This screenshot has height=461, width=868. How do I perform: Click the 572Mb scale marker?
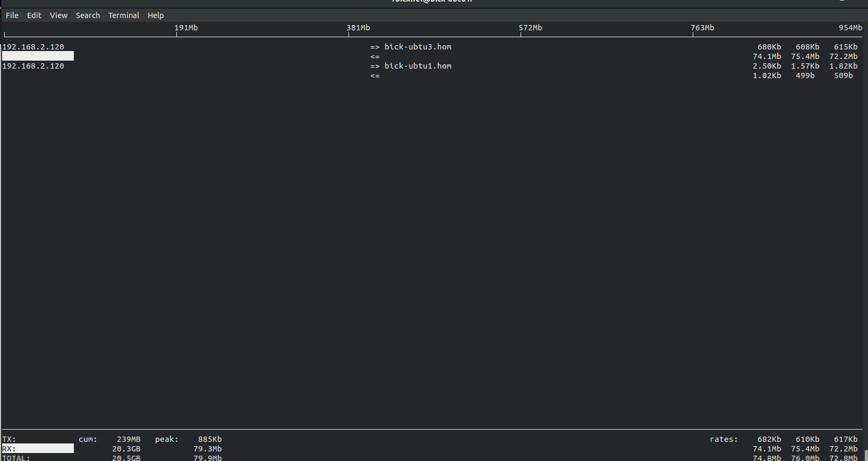pos(530,28)
